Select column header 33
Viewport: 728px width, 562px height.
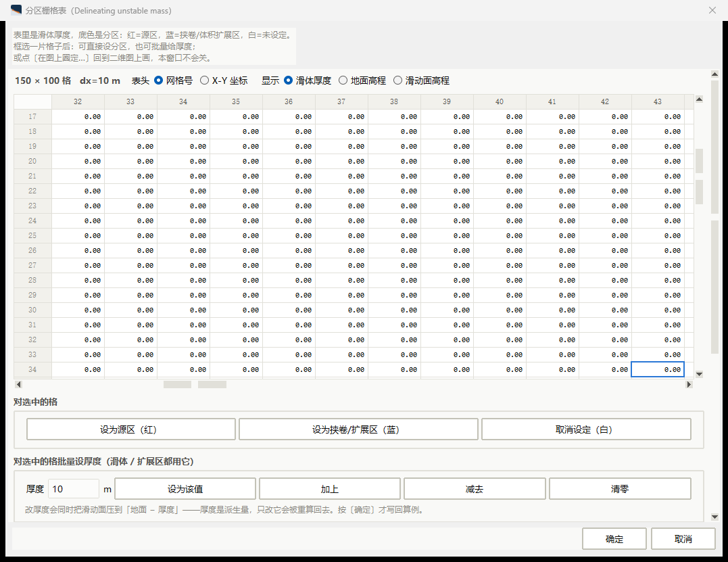[x=130, y=101]
